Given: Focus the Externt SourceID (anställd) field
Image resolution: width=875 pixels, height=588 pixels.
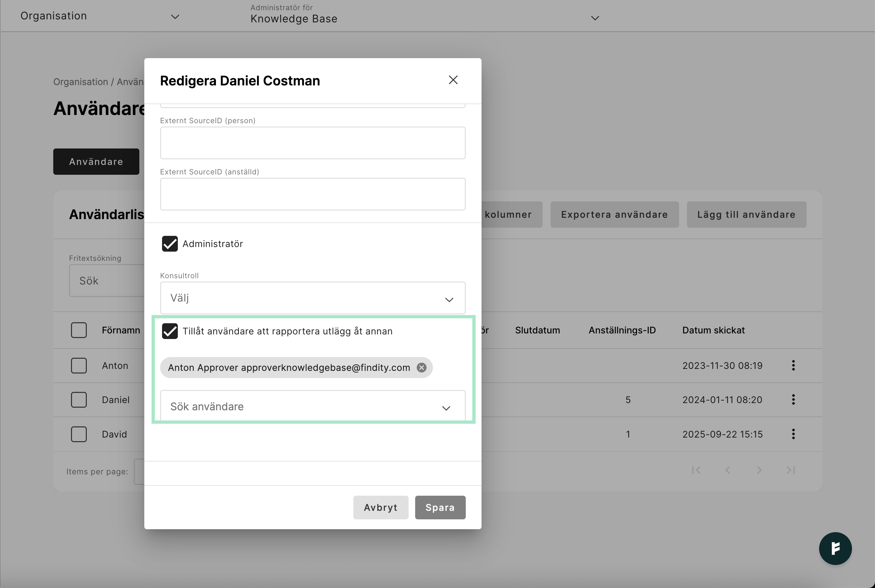Looking at the screenshot, I should 313,194.
